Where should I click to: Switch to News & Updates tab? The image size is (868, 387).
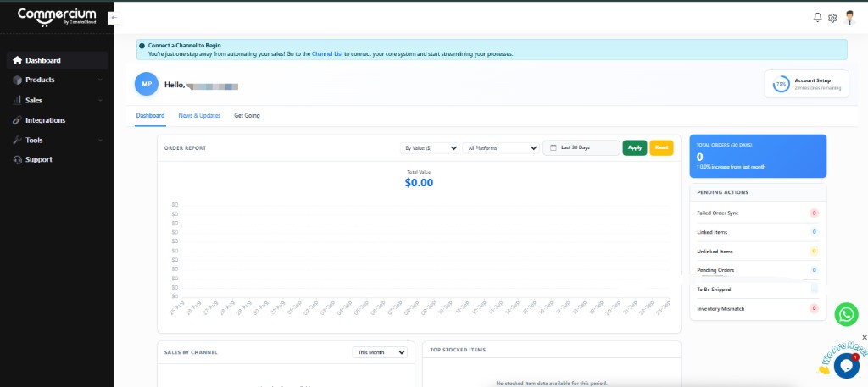tap(199, 115)
